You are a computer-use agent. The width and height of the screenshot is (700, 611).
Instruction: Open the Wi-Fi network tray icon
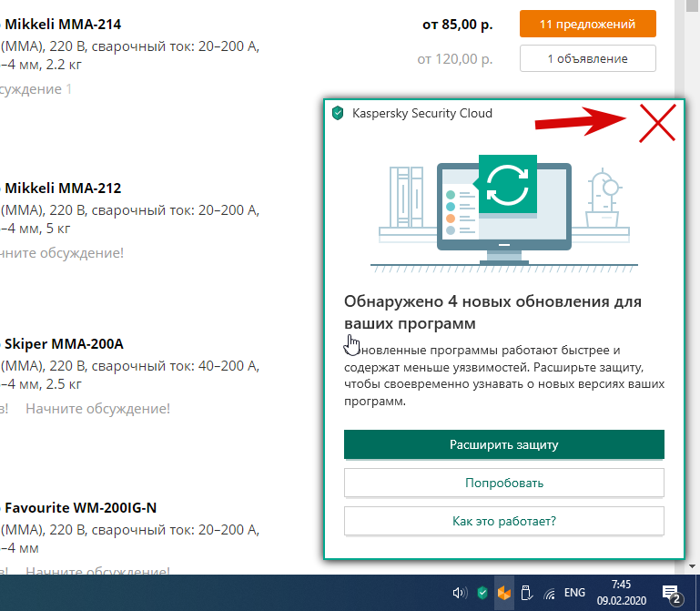[x=550, y=593]
